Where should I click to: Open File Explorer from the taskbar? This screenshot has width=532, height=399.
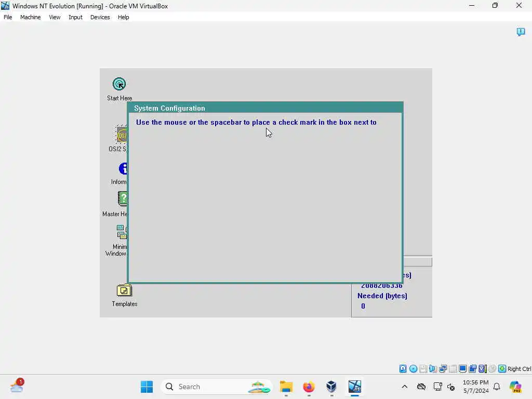click(286, 387)
